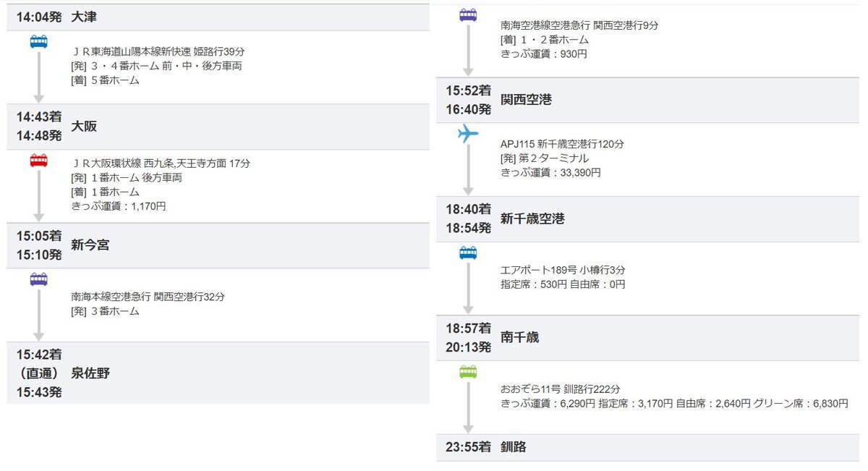Open the 新今宮 station row
Screen dimensions: 868x471
pos(90,245)
